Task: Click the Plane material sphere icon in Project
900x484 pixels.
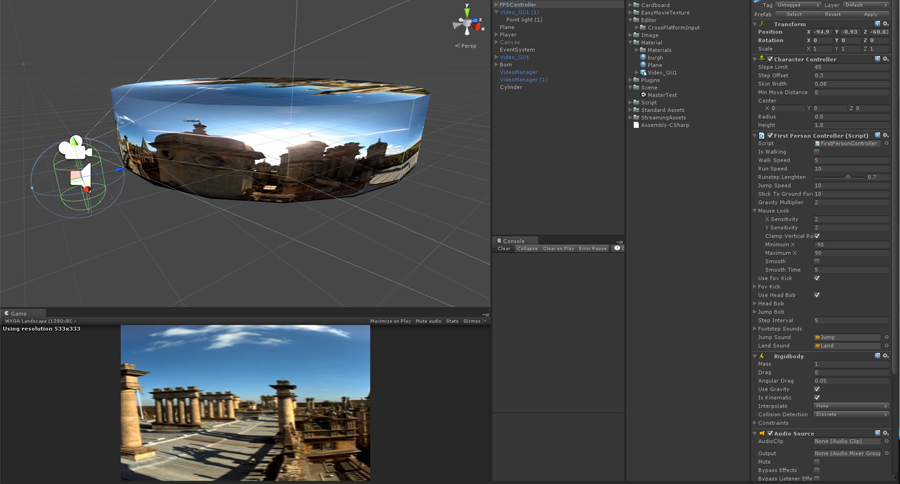Action: click(643, 65)
